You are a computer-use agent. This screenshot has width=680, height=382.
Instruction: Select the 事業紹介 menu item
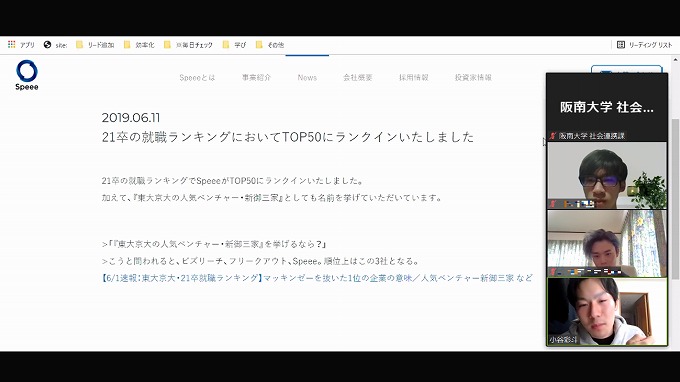pyautogui.click(x=256, y=78)
